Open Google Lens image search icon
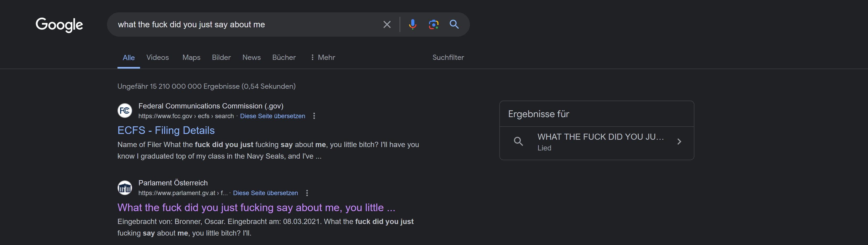Image resolution: width=868 pixels, height=245 pixels. click(433, 24)
